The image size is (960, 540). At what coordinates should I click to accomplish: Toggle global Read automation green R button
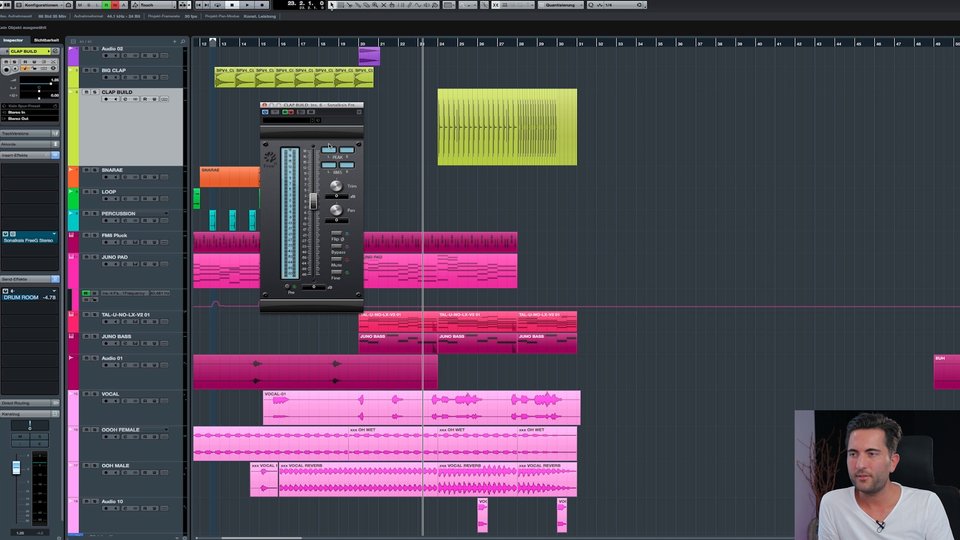pyautogui.click(x=106, y=5)
